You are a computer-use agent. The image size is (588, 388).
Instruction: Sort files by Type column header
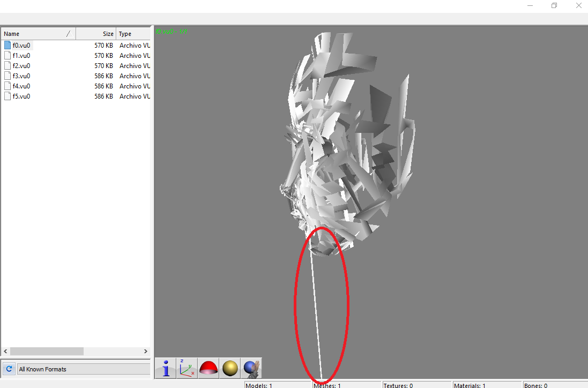point(133,34)
